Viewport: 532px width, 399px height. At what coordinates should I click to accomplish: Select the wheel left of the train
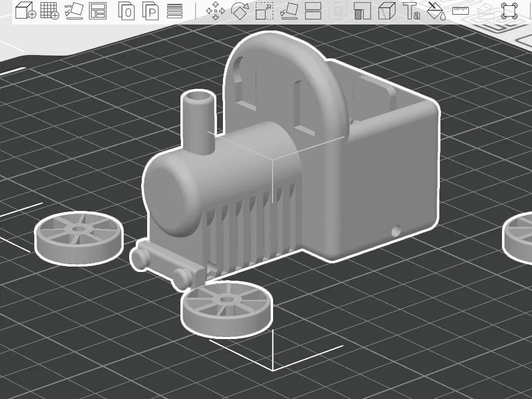click(x=79, y=238)
